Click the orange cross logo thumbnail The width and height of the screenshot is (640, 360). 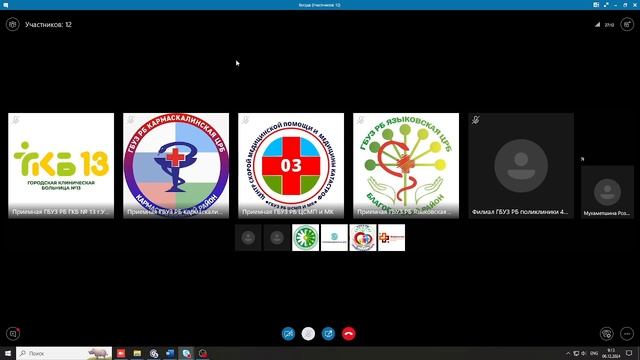391,238
